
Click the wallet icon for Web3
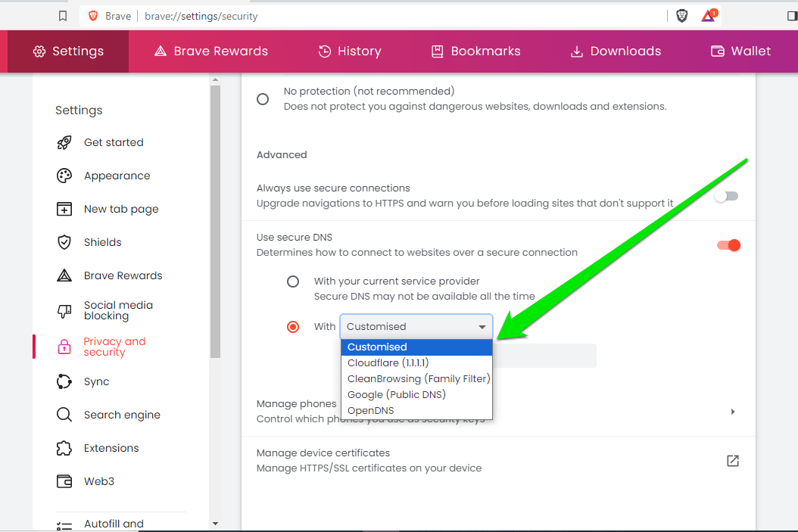pos(64,481)
